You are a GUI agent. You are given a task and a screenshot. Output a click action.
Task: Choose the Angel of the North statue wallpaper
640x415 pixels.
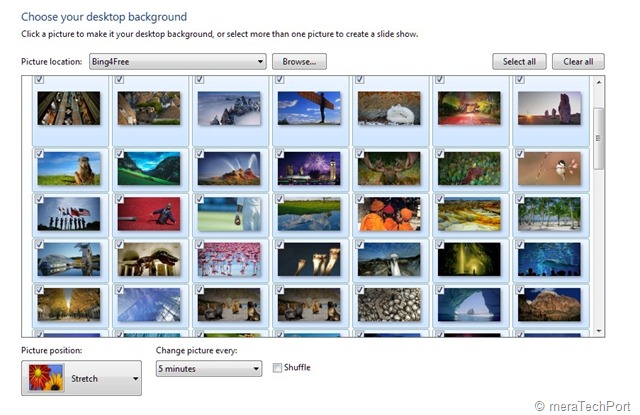point(309,108)
